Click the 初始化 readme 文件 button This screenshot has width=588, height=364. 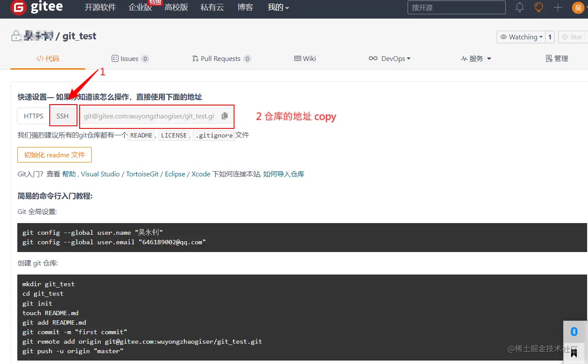click(55, 155)
